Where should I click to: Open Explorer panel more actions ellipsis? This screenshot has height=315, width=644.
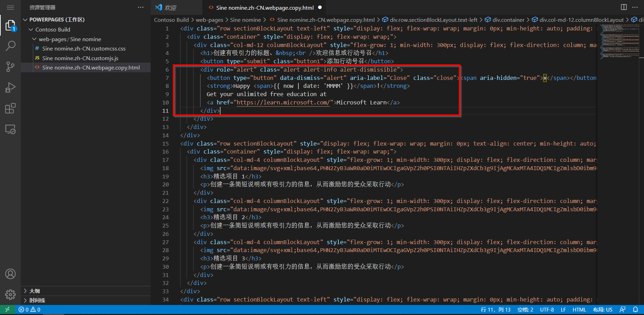[x=141, y=7]
